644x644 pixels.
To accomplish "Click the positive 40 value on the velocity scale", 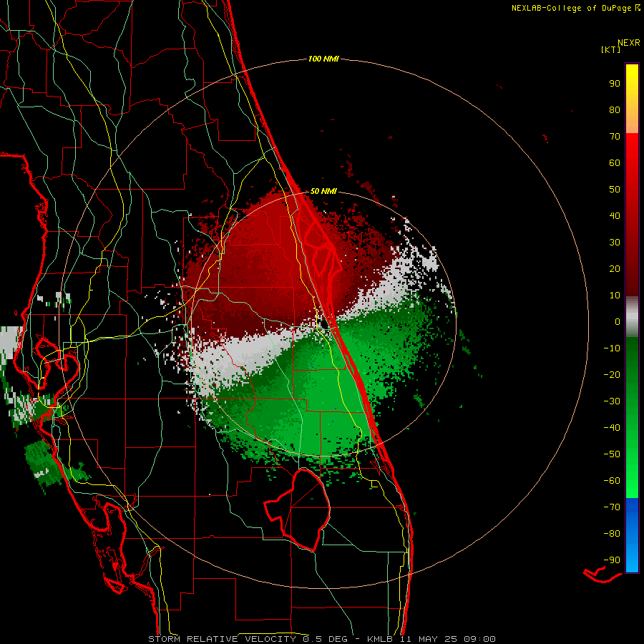I will click(615, 215).
